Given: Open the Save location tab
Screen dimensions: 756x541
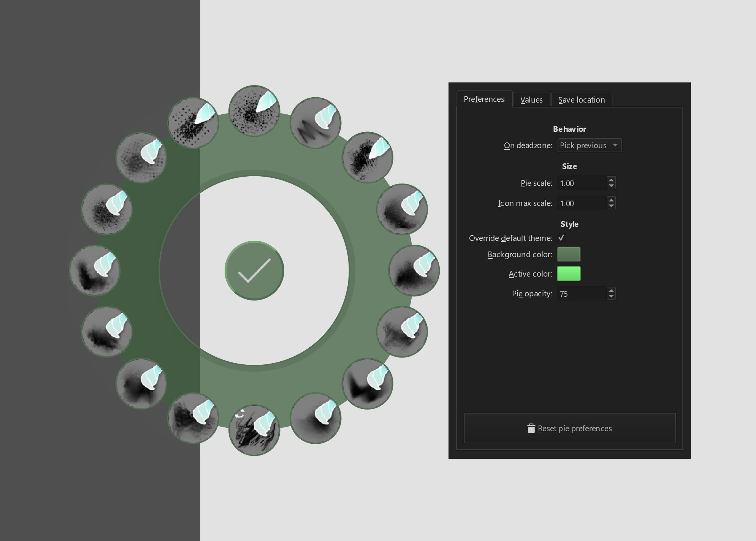Looking at the screenshot, I should [x=581, y=100].
